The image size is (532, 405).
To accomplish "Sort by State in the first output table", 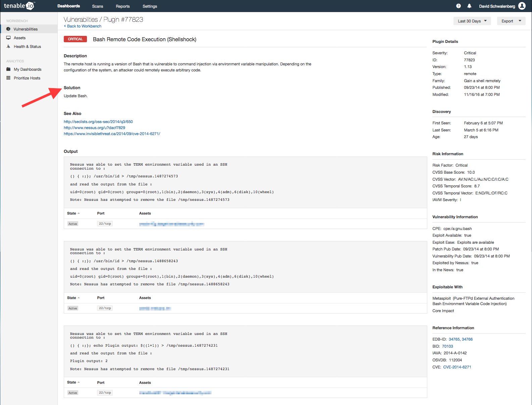I will pos(73,213).
